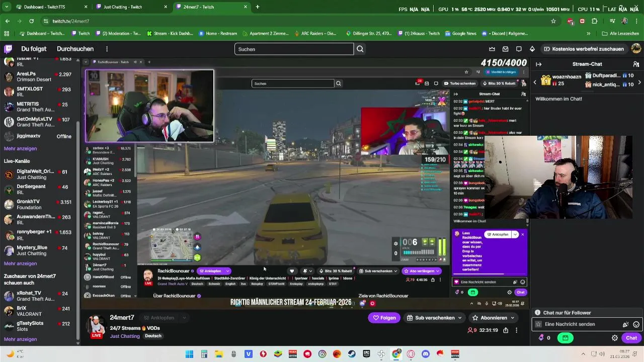The height and width of the screenshot is (362, 644).
Task: Open the chat community users icon
Action: [x=636, y=64]
